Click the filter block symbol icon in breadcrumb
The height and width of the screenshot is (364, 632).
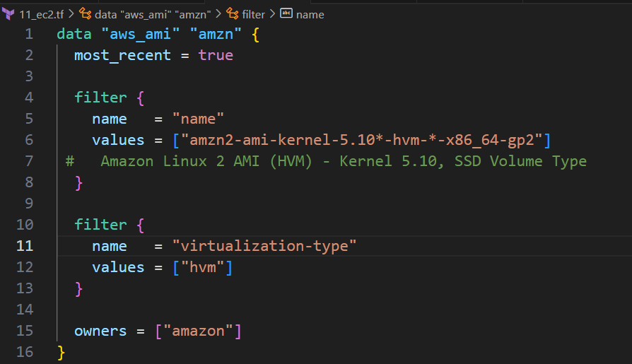232,13
